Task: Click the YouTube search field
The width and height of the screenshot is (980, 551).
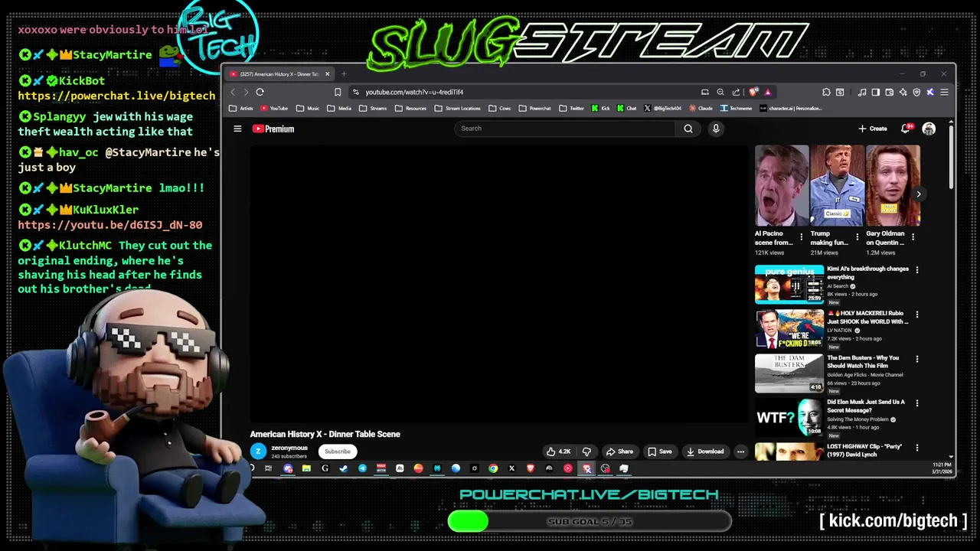Action: click(x=565, y=129)
